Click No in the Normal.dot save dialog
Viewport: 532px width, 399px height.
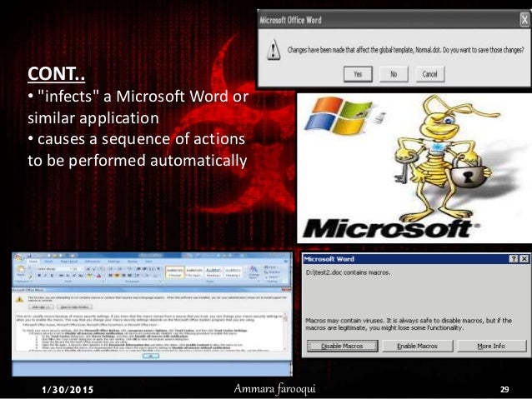(x=394, y=74)
